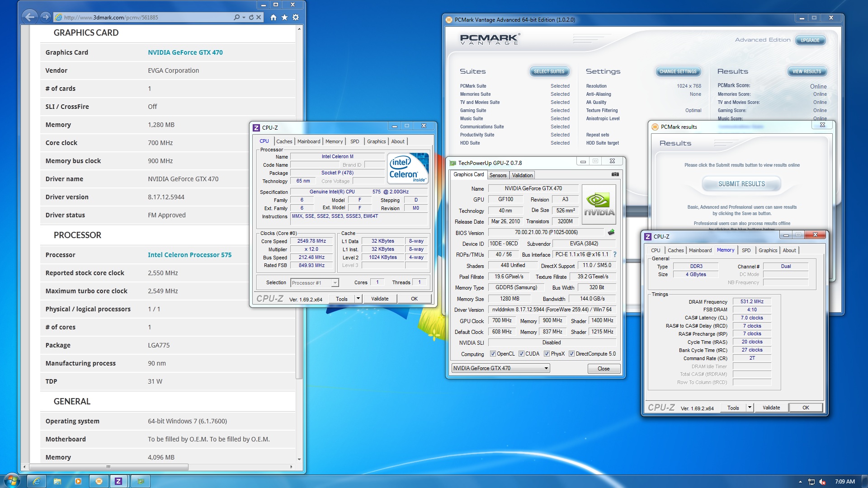This screenshot has width=868, height=488.
Task: Toggle the OpenCL checkbox in GPU-Z
Action: [493, 354]
